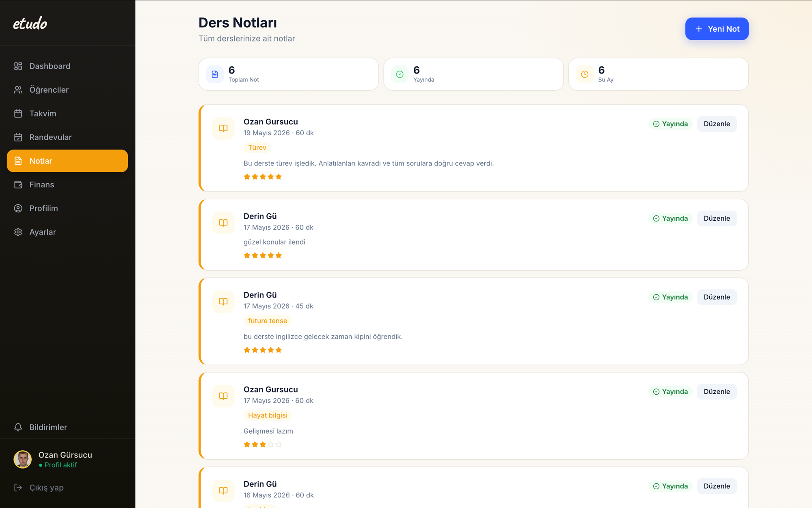
Task: Open the Takvim calendar icon
Action: tap(18, 113)
